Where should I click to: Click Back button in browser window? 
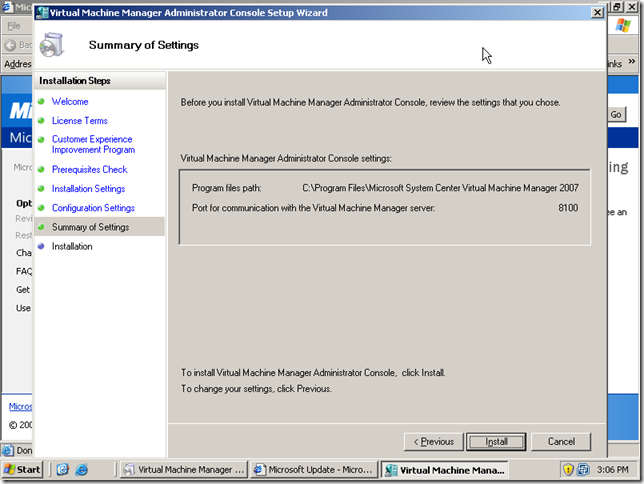(x=18, y=45)
